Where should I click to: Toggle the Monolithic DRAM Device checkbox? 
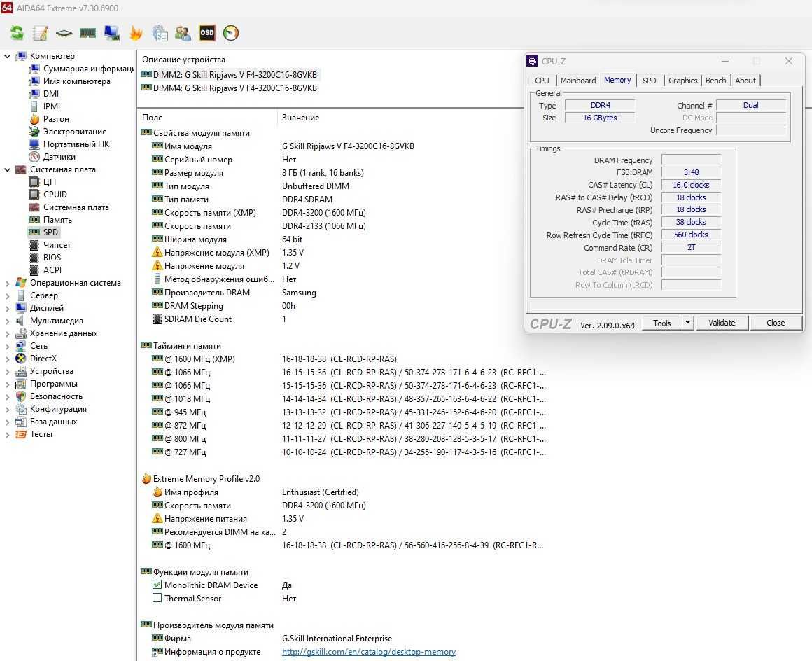point(157,585)
